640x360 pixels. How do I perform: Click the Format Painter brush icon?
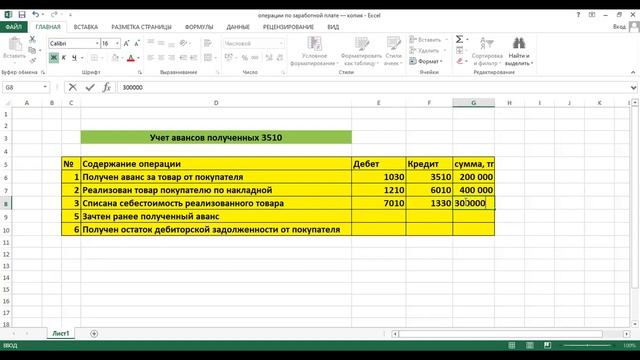click(x=32, y=60)
